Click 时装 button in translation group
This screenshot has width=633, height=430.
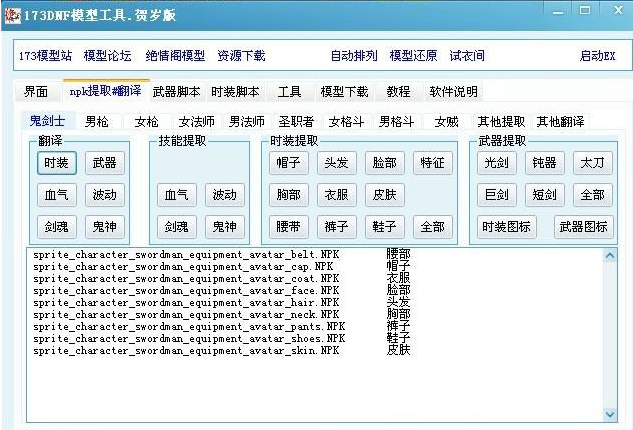pyautogui.click(x=55, y=163)
